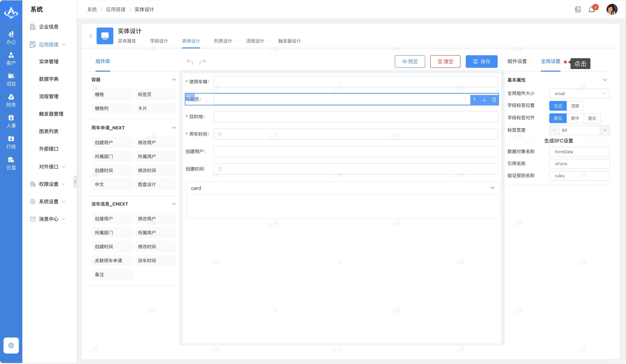
Task: Click the undo arrow icon
Action: point(190,62)
